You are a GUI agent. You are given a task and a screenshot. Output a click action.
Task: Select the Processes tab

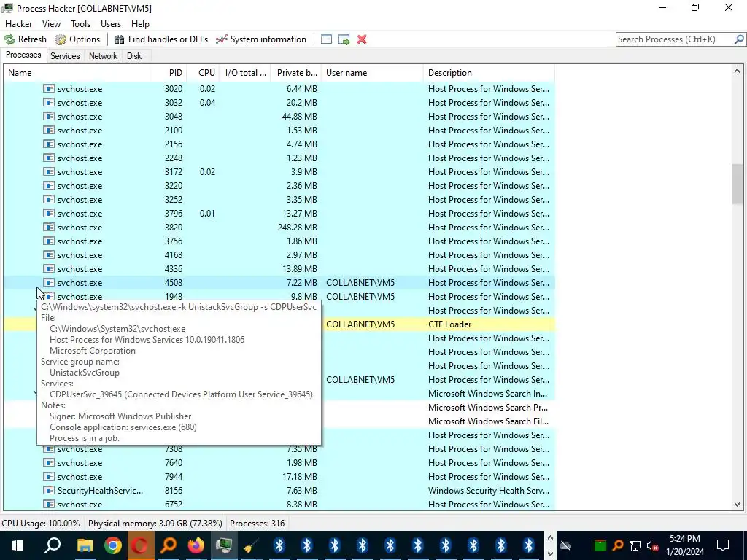pos(23,55)
